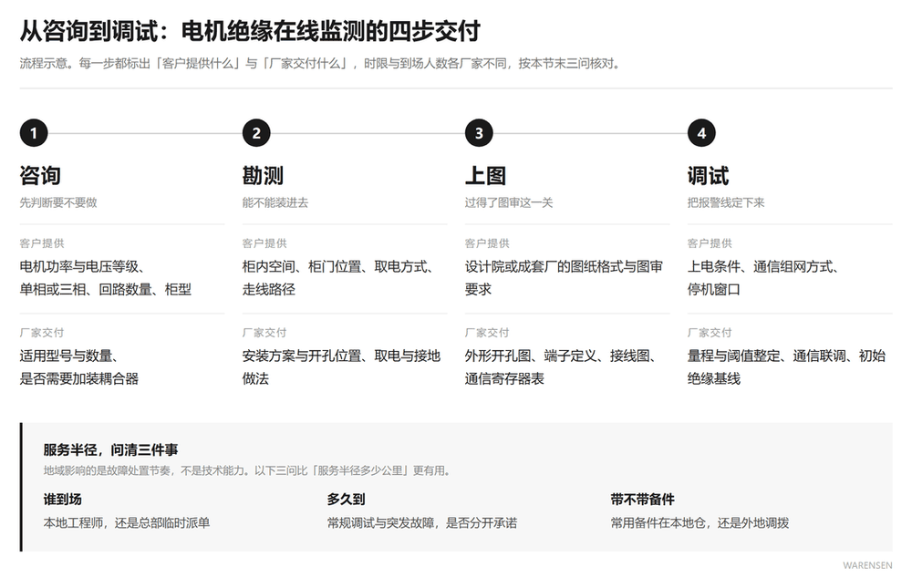
Task: Click the 谁到场 heading
Action: (x=62, y=499)
